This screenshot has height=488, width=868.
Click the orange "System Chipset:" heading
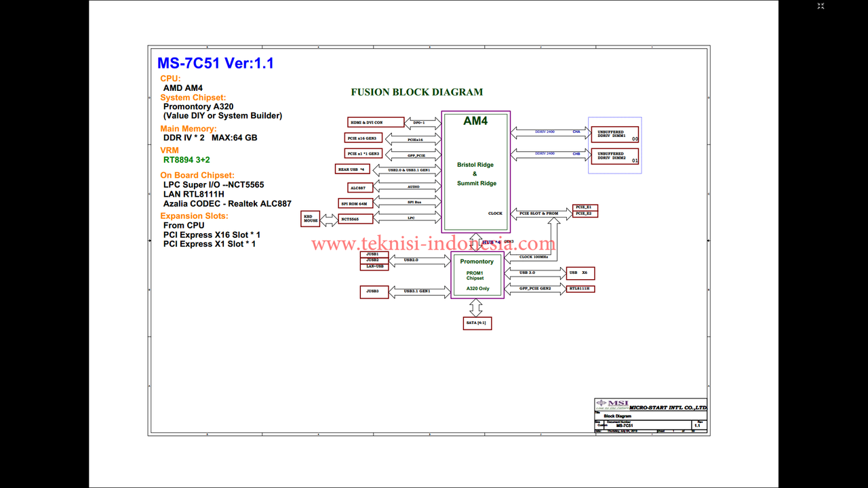[x=193, y=98]
